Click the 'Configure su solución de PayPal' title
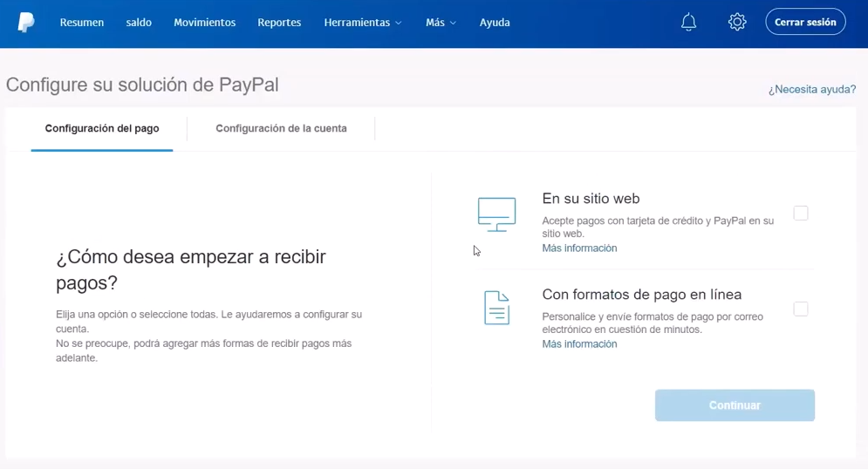The image size is (868, 469). coord(142,85)
